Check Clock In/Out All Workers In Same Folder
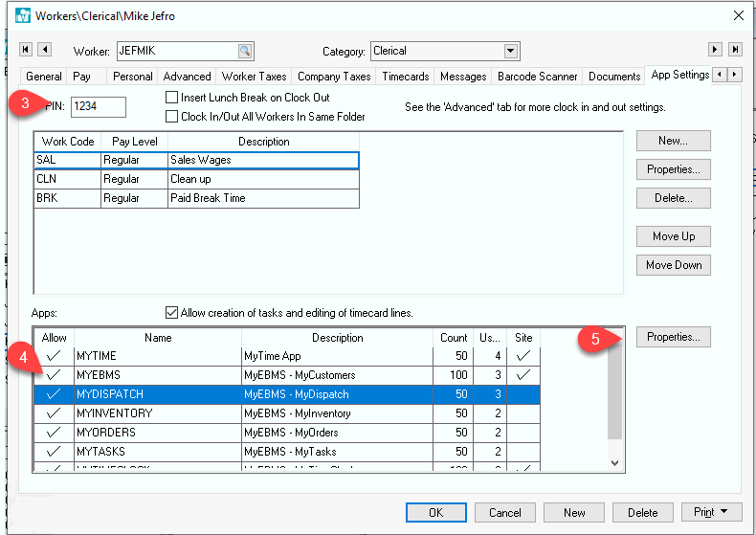The height and width of the screenshot is (535, 756). 172,117
